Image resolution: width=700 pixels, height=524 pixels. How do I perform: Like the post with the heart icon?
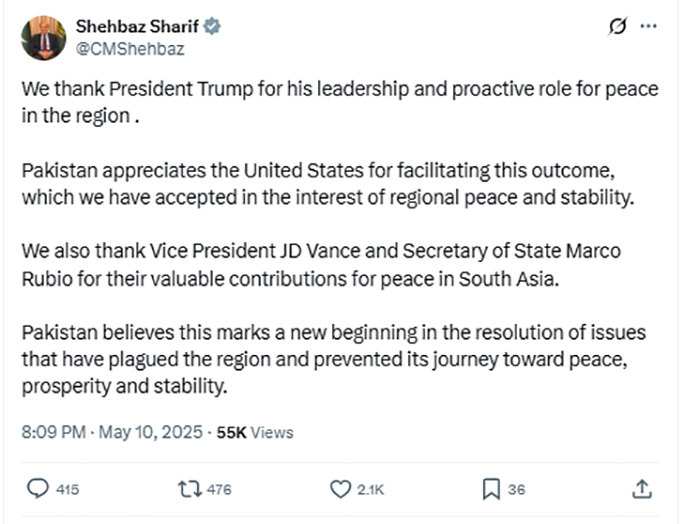coord(340,489)
